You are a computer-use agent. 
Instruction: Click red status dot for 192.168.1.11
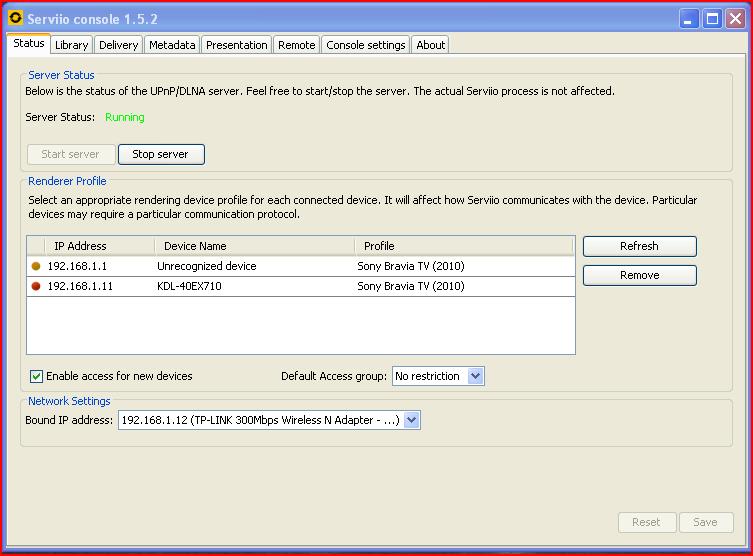(36, 286)
